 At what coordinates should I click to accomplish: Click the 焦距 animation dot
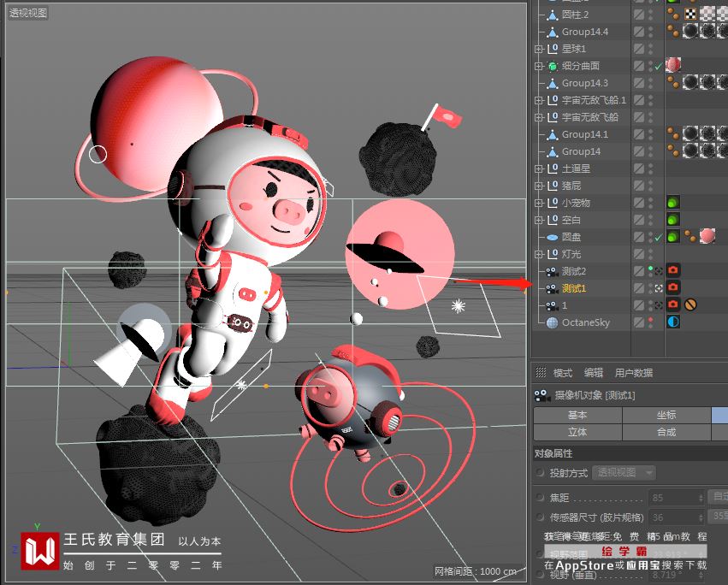pos(540,497)
